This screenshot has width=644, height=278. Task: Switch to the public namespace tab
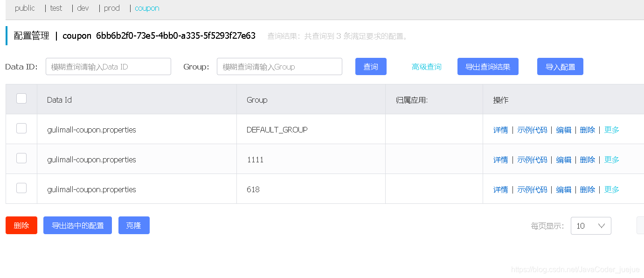(25, 8)
